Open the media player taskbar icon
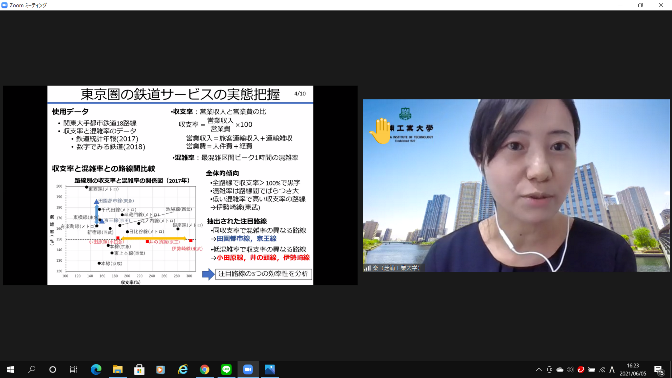 click(161, 369)
